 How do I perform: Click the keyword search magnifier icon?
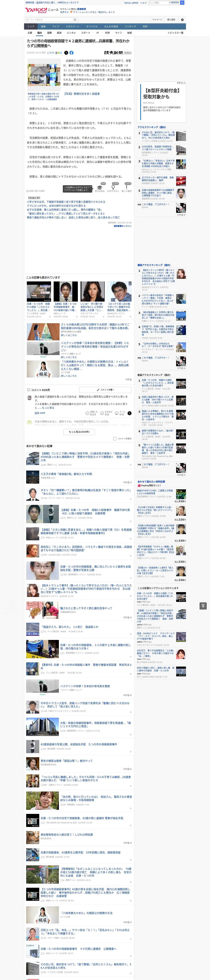(75, 20)
